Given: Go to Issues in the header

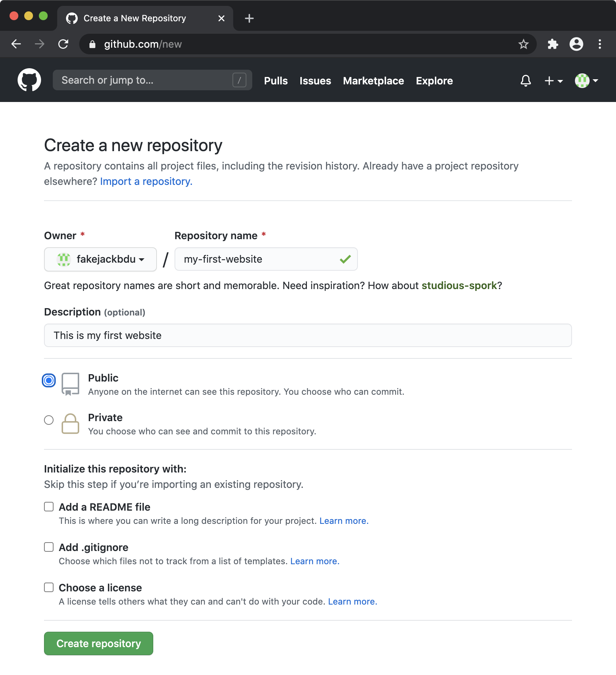Looking at the screenshot, I should (315, 81).
